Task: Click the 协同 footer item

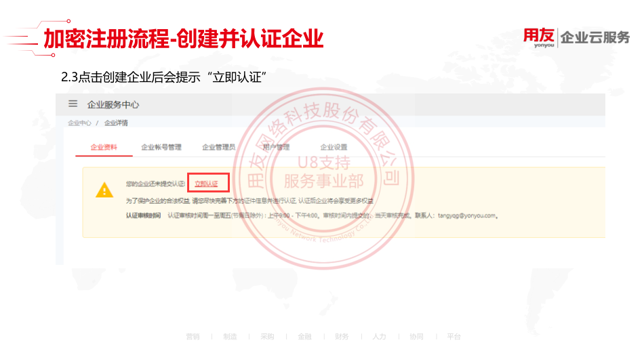Action: coord(416,337)
